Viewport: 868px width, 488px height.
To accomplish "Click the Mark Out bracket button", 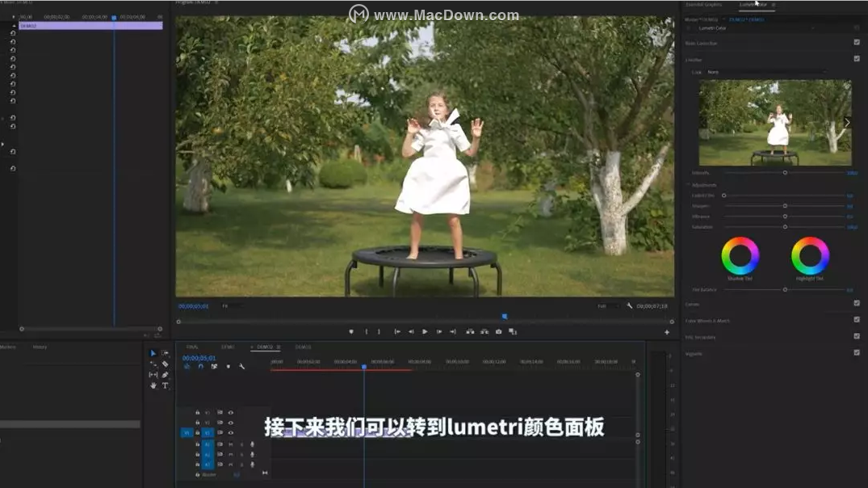I will (x=379, y=332).
